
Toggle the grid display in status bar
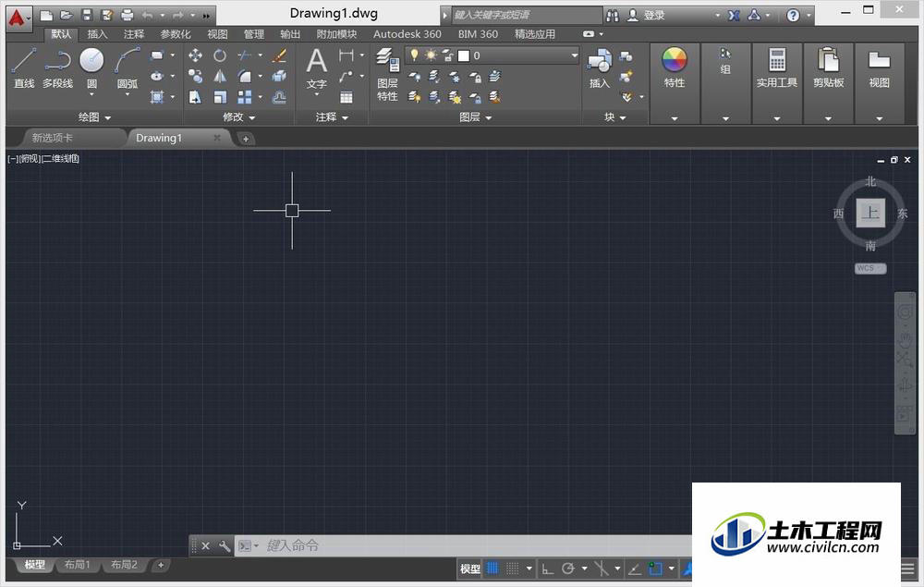[492, 569]
